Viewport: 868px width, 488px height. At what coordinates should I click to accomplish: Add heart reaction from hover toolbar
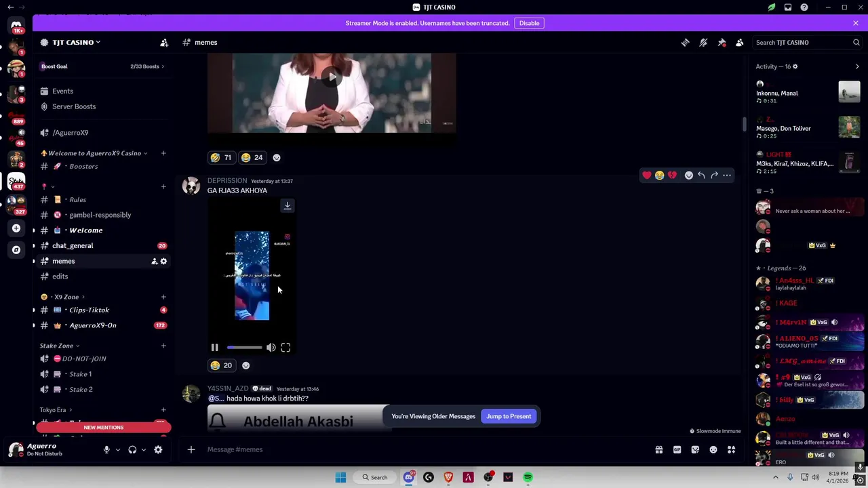click(x=647, y=176)
